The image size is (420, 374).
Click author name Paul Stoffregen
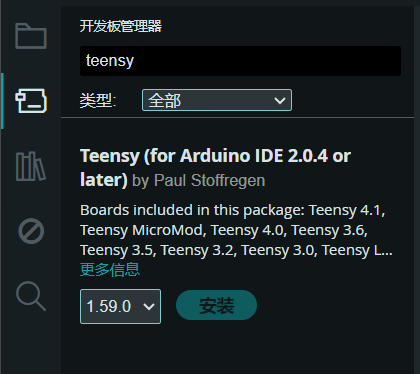click(x=209, y=181)
